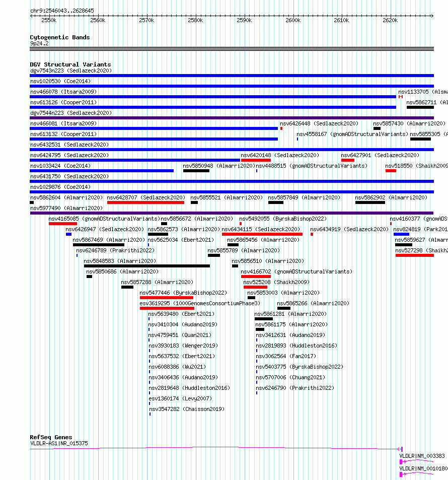This screenshot has height=480, width=448.
Task: Click red bar under nsv6434115 (Sedlazeck2020)
Action: (x=262, y=234)
